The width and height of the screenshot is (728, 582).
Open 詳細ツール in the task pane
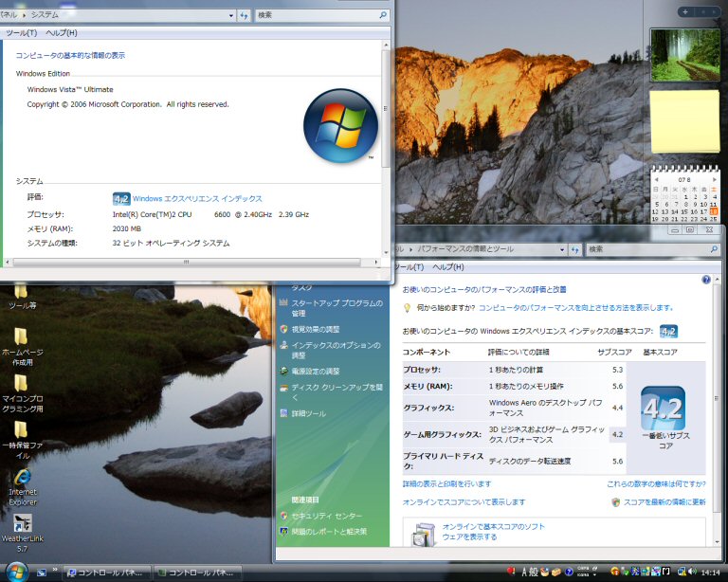click(x=309, y=413)
